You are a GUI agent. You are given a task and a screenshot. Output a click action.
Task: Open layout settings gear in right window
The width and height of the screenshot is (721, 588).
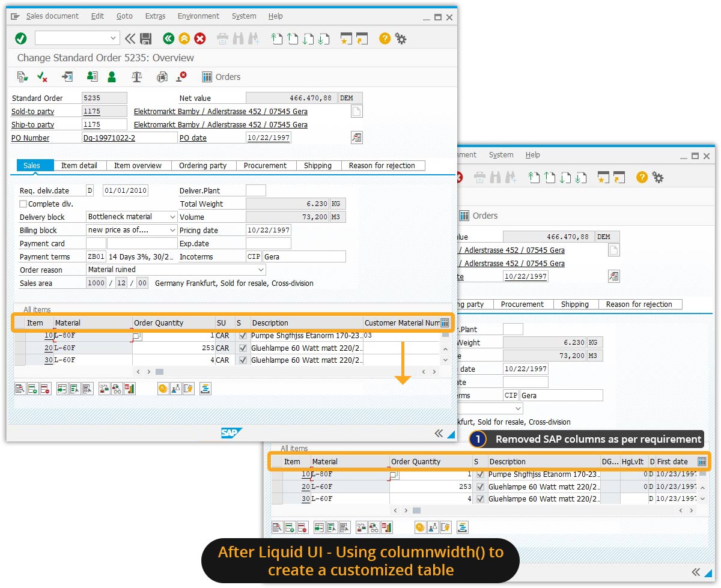(658, 178)
